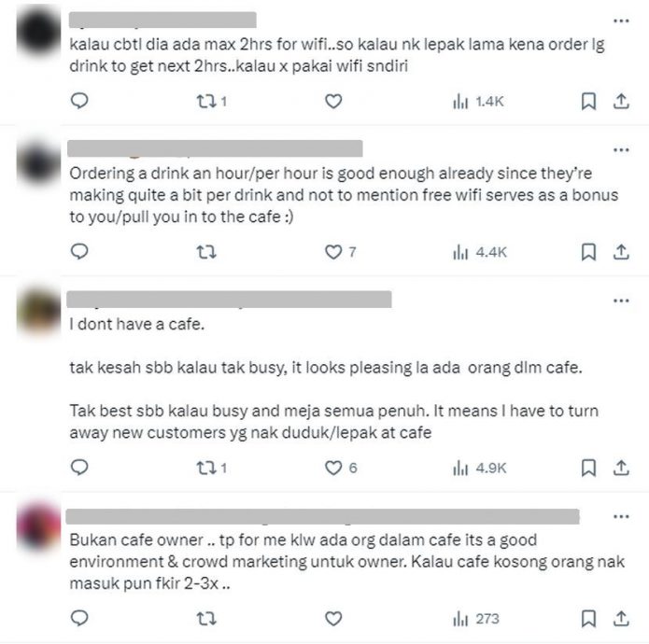Bookmark the cbtl wifi tweet
The image size is (649, 644).
coord(588,102)
